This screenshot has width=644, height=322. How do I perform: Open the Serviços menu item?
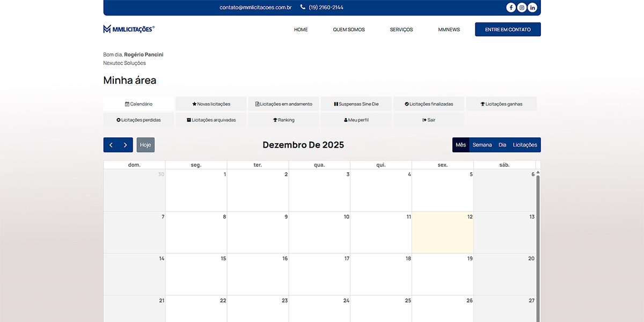click(x=401, y=30)
